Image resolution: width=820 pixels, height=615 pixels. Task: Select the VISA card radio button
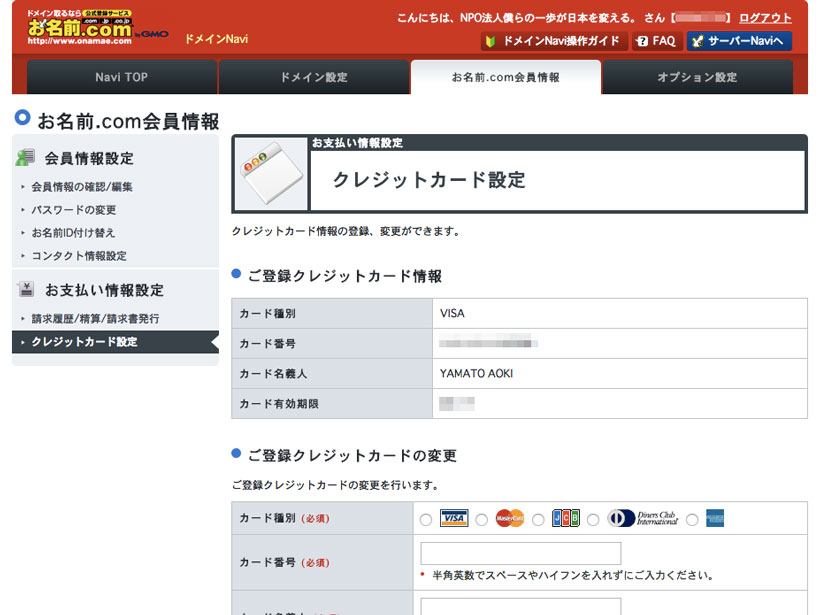pyautogui.click(x=427, y=519)
